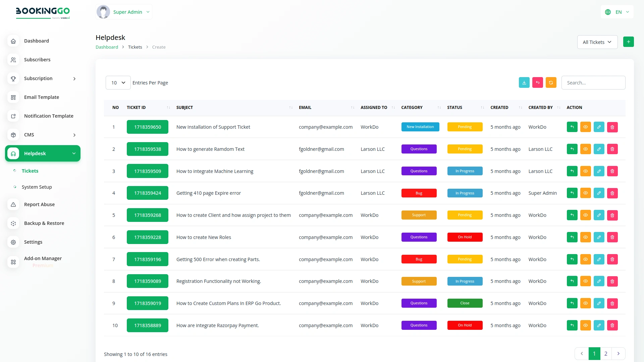Expand the Subscription menu in the sidebar
Screen dimensions: 644x362
[38, 78]
